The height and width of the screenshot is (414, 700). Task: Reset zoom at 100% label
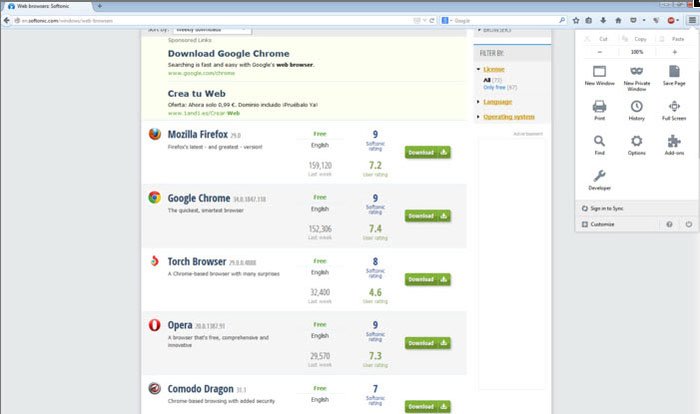pos(637,52)
